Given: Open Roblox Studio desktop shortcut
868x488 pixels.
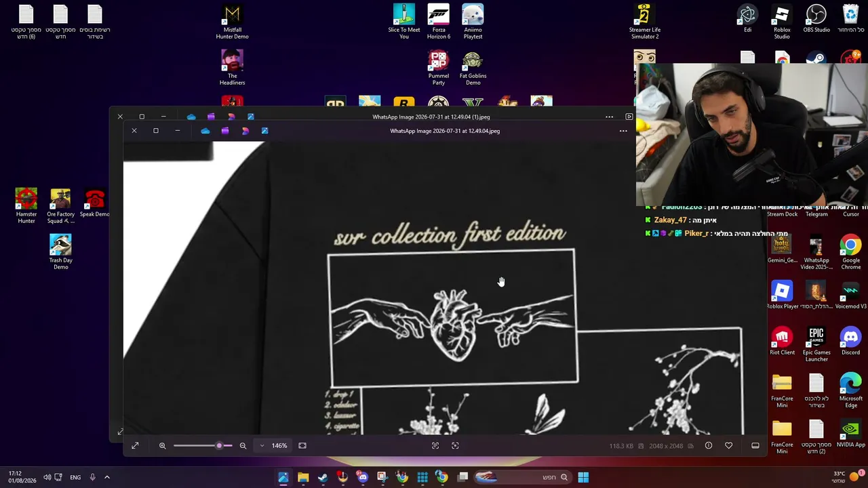Looking at the screenshot, I should tap(782, 22).
